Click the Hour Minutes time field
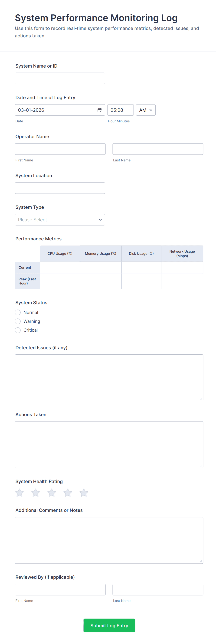216x644 pixels. (121, 110)
